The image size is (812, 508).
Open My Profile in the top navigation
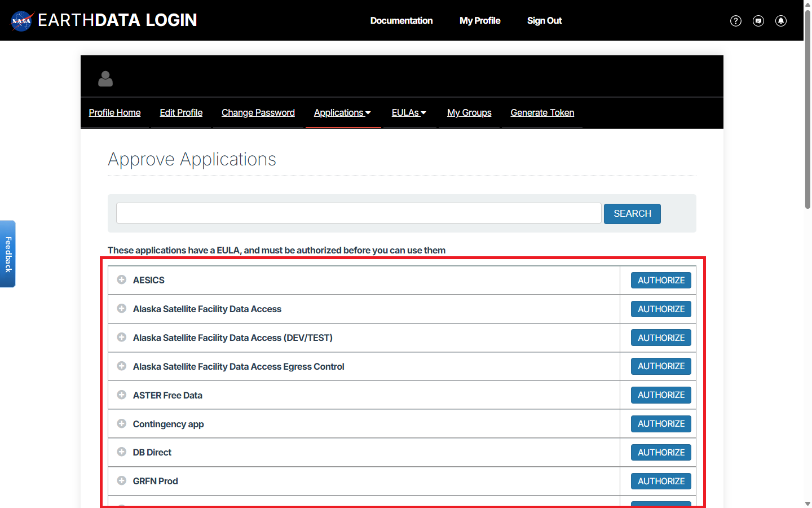(x=480, y=21)
